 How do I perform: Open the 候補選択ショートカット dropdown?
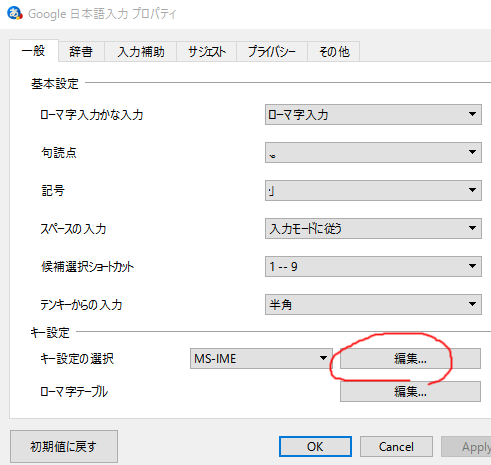click(373, 267)
